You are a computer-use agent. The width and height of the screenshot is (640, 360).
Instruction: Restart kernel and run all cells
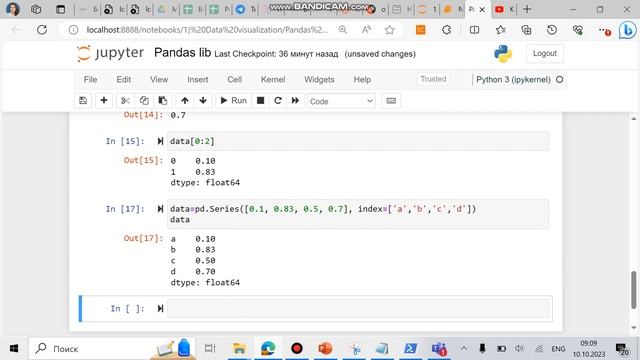296,101
